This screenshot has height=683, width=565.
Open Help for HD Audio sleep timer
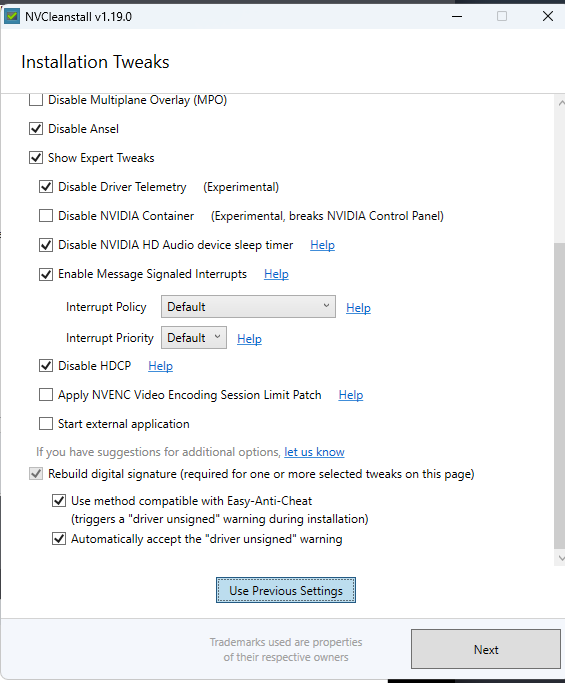(x=322, y=245)
